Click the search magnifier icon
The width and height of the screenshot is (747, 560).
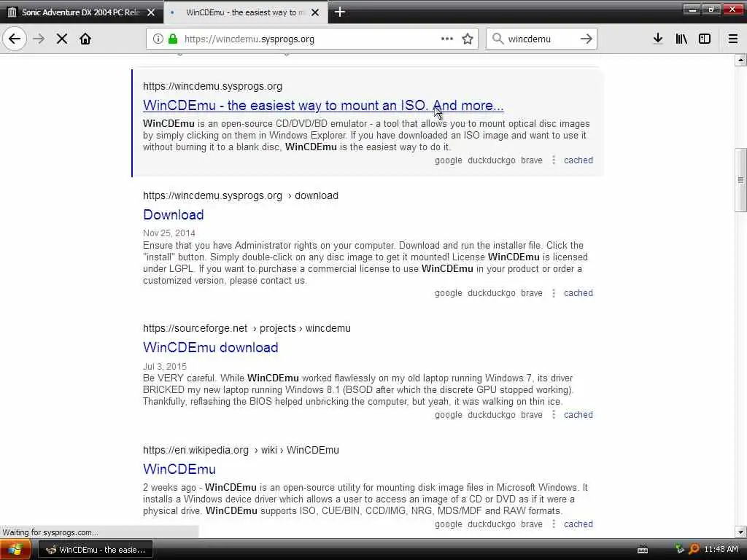coord(498,39)
